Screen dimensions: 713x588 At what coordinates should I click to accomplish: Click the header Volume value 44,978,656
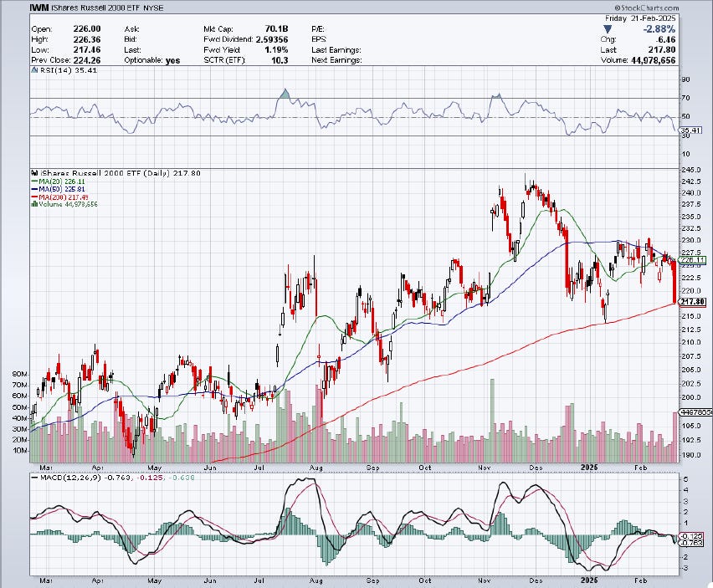point(654,60)
